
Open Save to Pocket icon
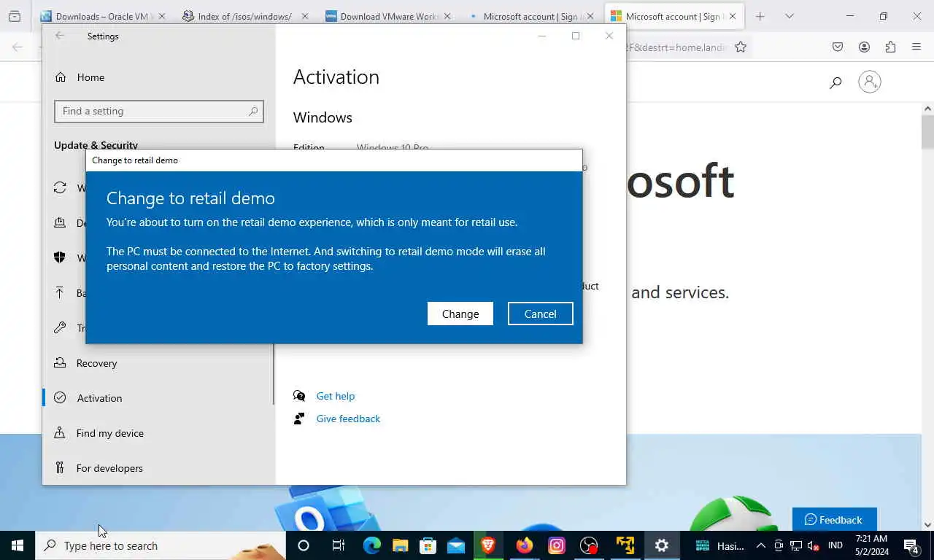(838, 47)
